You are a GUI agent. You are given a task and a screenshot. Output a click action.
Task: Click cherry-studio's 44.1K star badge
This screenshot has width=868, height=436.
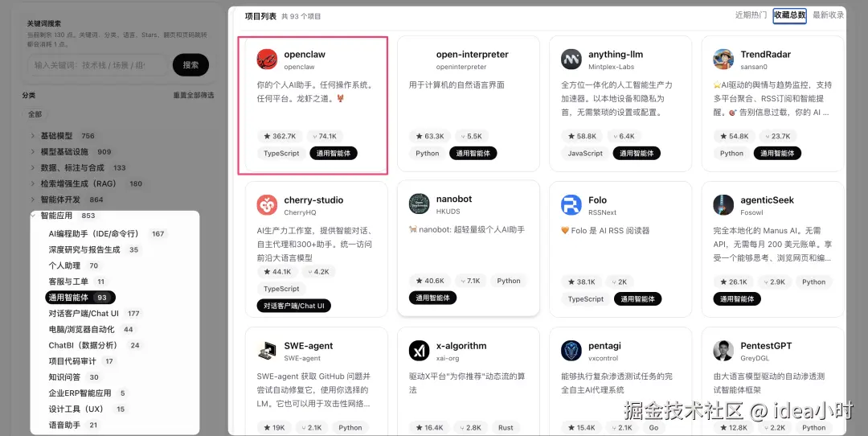click(277, 271)
